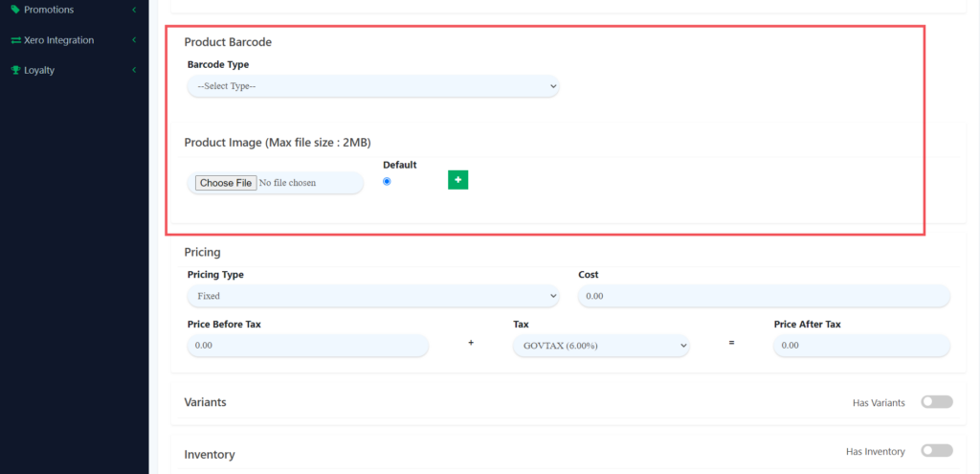
Task: Enable the Has Inventory toggle
Action: [x=936, y=450]
